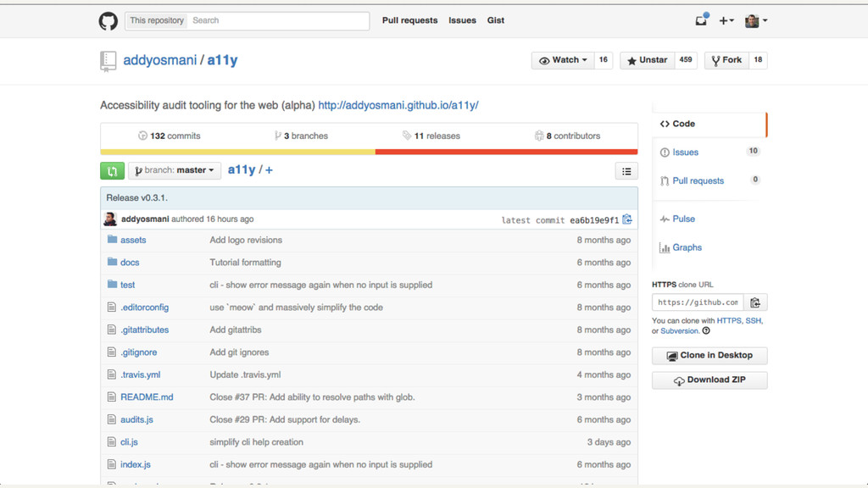This screenshot has width=868, height=488.
Task: Open Graphs in the sidebar
Action: point(687,248)
